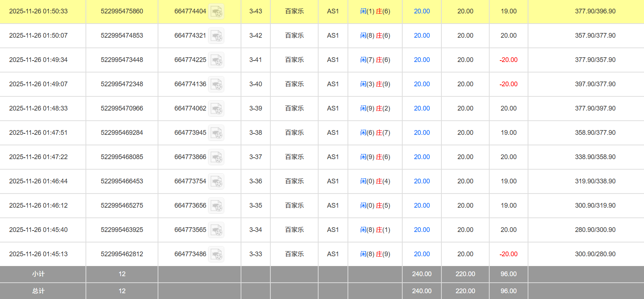Image resolution: width=644 pixels, height=299 pixels.
Task: View video replay of round 664773486
Action: [216, 254]
